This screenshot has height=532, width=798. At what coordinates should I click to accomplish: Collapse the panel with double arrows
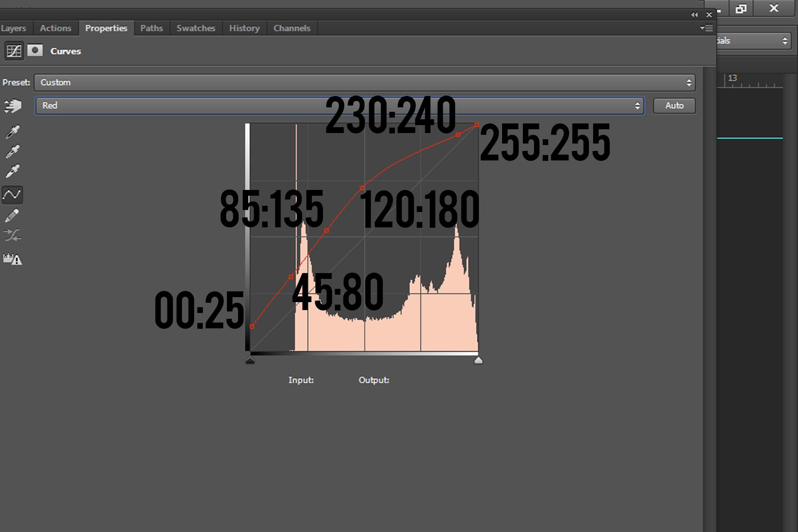tap(695, 15)
